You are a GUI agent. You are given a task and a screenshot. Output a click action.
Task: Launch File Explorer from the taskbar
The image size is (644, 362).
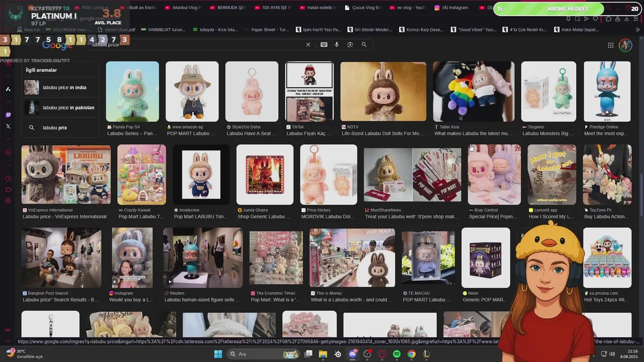coord(323,354)
